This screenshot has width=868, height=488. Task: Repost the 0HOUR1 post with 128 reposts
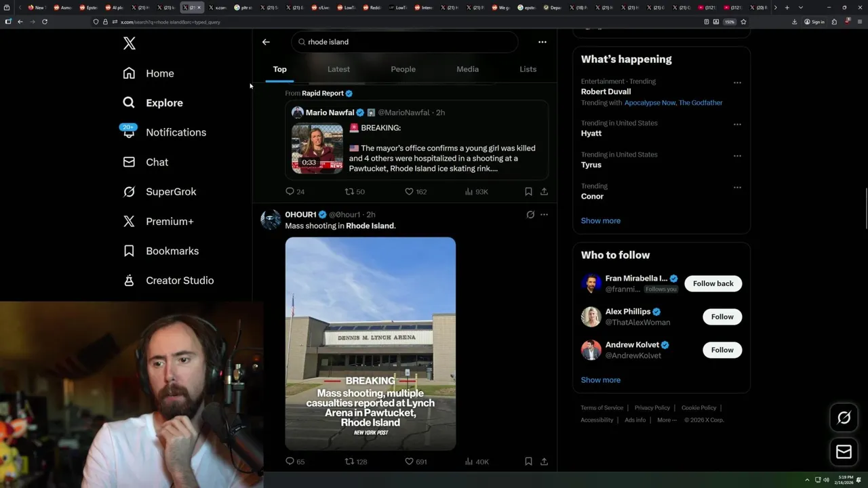coord(356,462)
